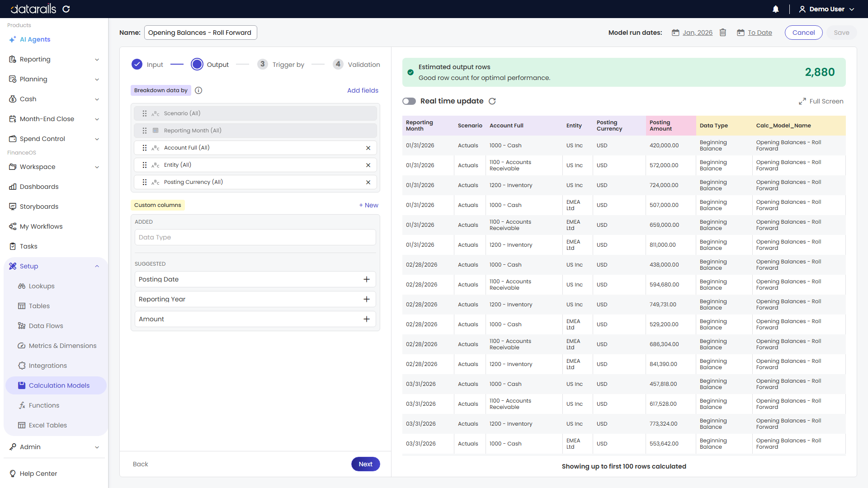The width and height of the screenshot is (868, 488).
Task: Open Full Screen preview mode
Action: point(821,101)
